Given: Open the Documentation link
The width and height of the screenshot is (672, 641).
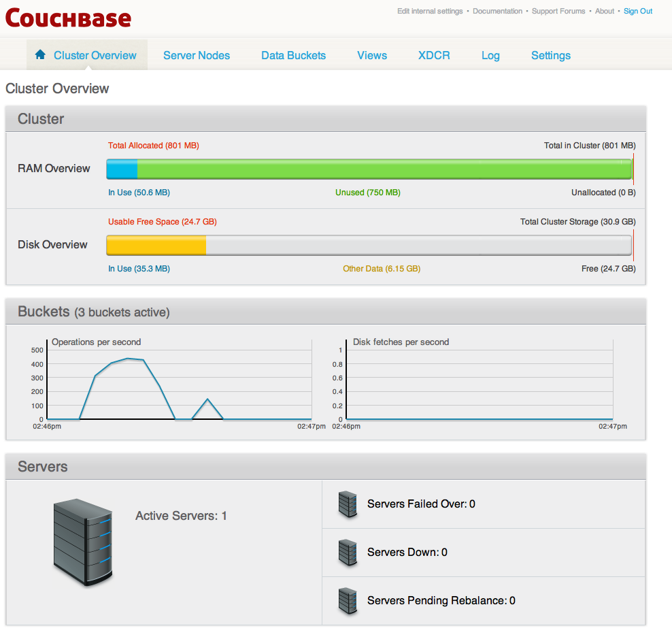Looking at the screenshot, I should point(497,11).
